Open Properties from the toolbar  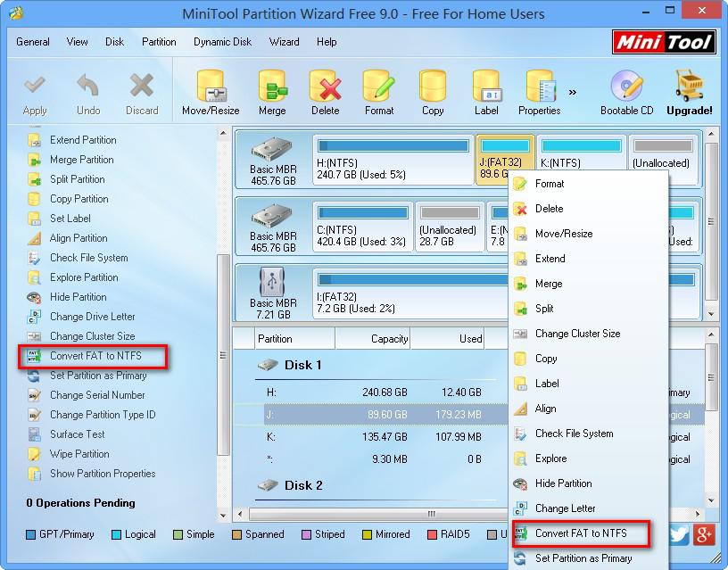pyautogui.click(x=540, y=92)
